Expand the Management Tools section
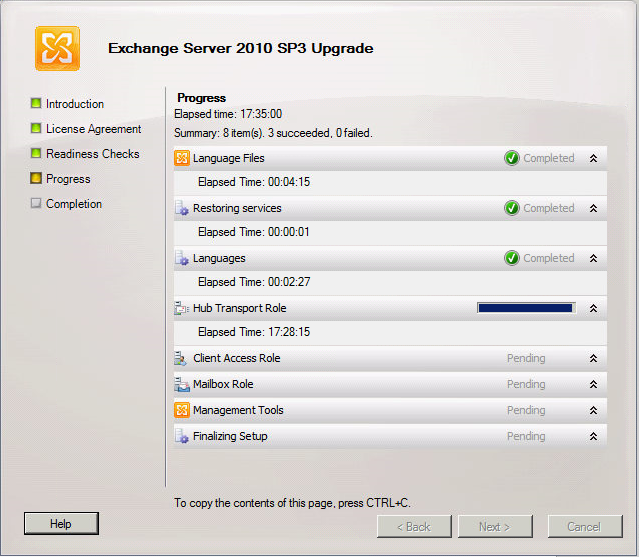This screenshot has height=557, width=639. tap(593, 411)
